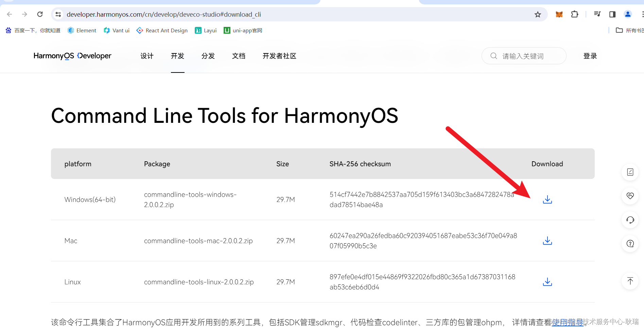The width and height of the screenshot is (644, 328).
Task: Click the browser address bar URL
Action: [x=164, y=14]
